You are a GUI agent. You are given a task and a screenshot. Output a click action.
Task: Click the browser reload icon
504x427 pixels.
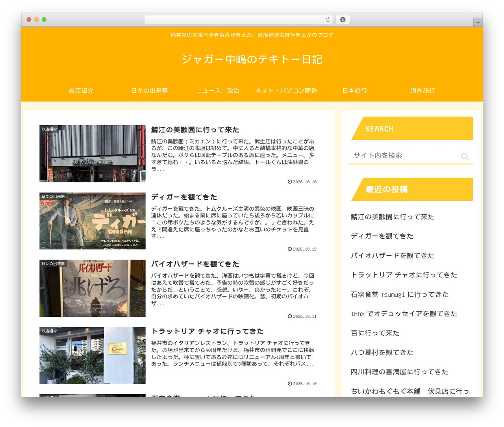click(328, 20)
